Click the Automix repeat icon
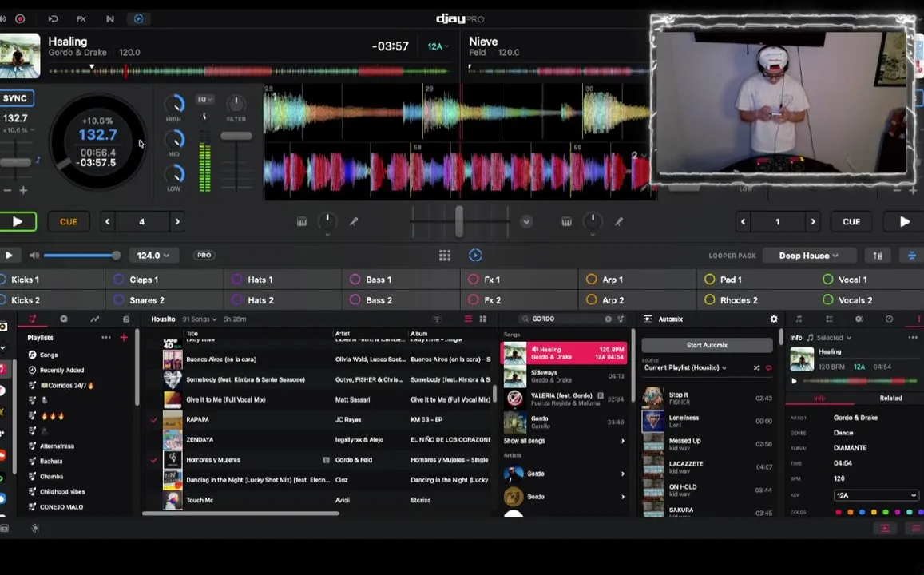 click(x=768, y=367)
